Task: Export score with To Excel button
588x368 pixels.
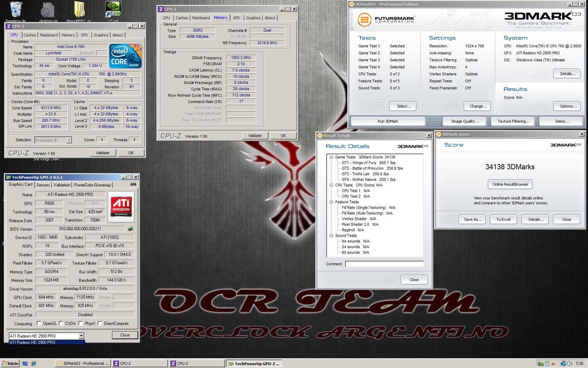Action: click(503, 219)
